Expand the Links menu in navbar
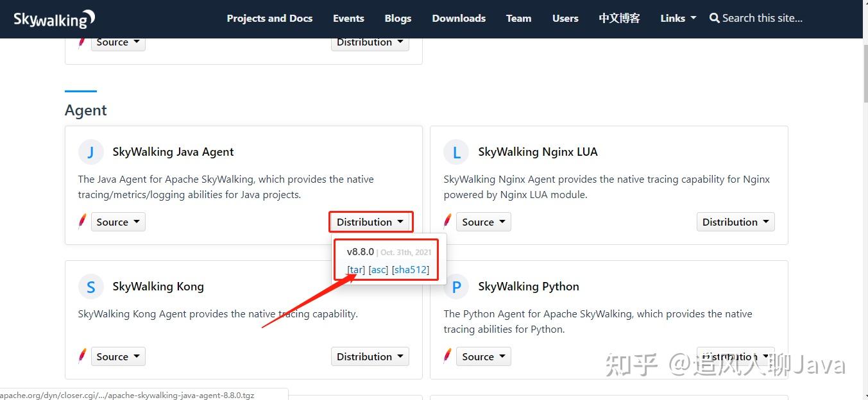 (678, 18)
